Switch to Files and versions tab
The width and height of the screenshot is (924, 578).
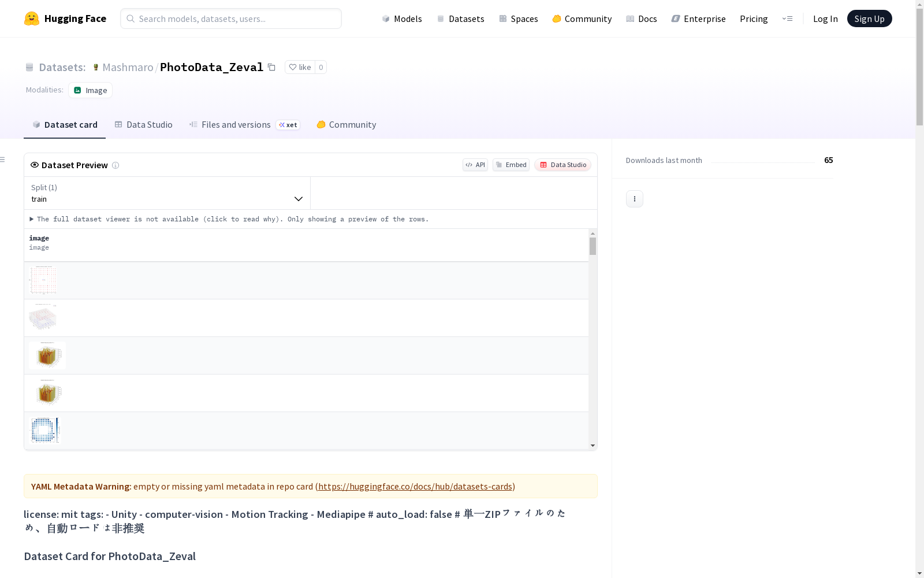[x=245, y=125]
